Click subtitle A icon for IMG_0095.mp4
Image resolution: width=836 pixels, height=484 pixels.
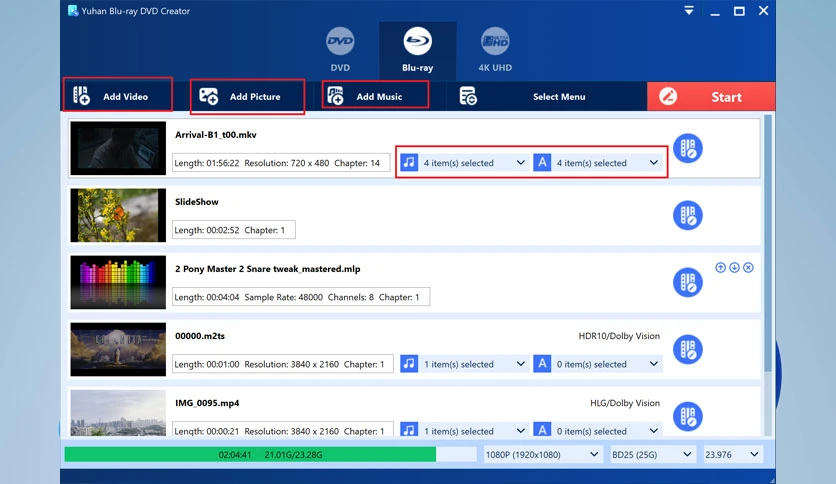[542, 430]
